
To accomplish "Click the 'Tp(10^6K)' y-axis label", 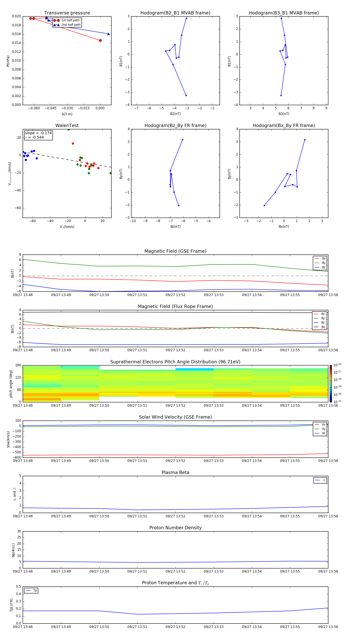I will (11, 605).
